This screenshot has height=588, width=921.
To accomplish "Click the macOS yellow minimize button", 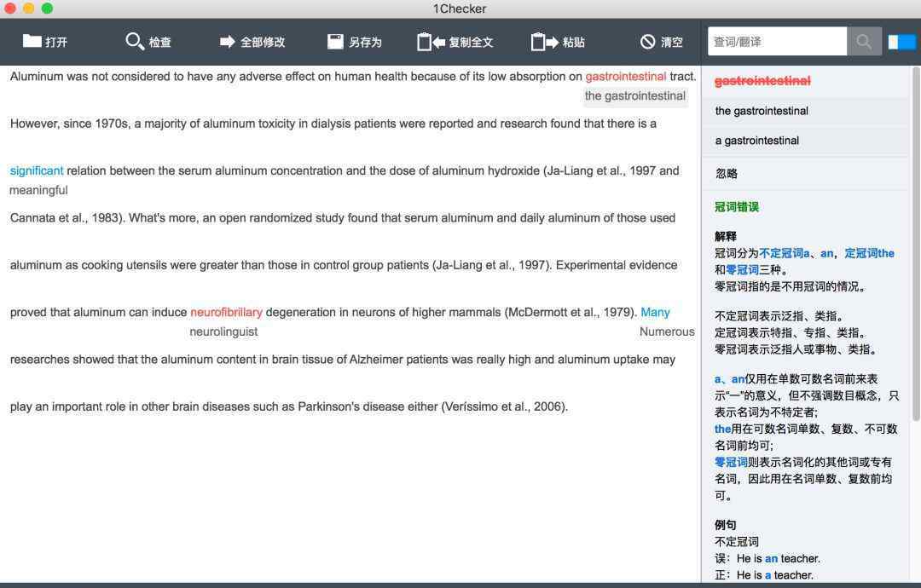I will pyautogui.click(x=29, y=9).
